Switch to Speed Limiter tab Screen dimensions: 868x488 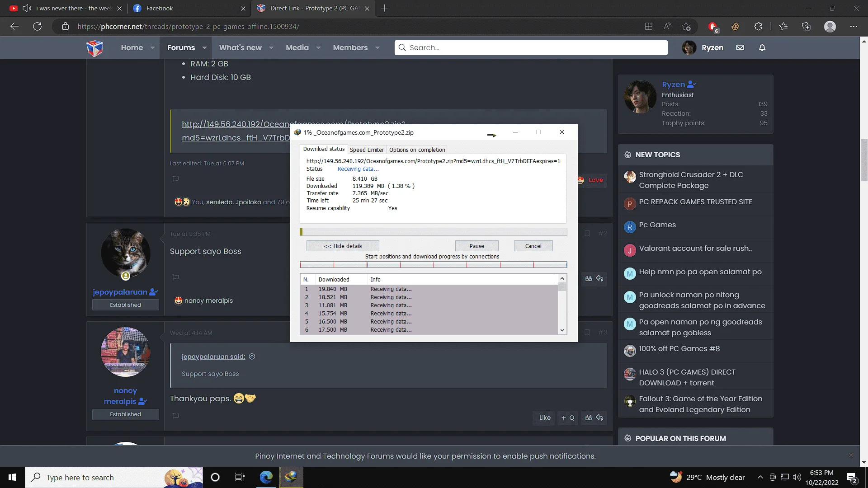367,150
